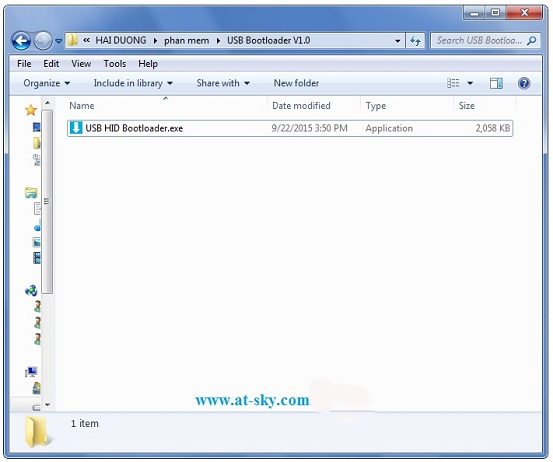Image resolution: width=553 pixels, height=462 pixels.
Task: Click the refresh icon beside the address bar
Action: pyautogui.click(x=415, y=41)
